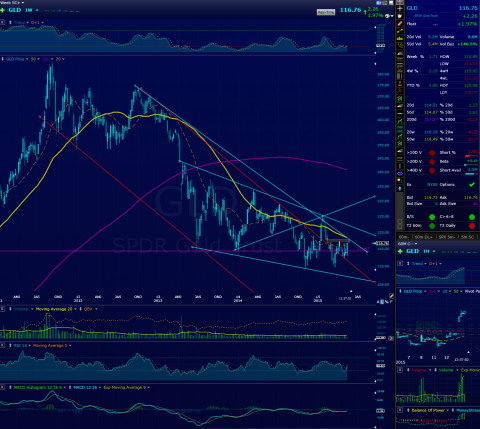Click the green Options checkmark
480x429 pixels.
point(472,184)
